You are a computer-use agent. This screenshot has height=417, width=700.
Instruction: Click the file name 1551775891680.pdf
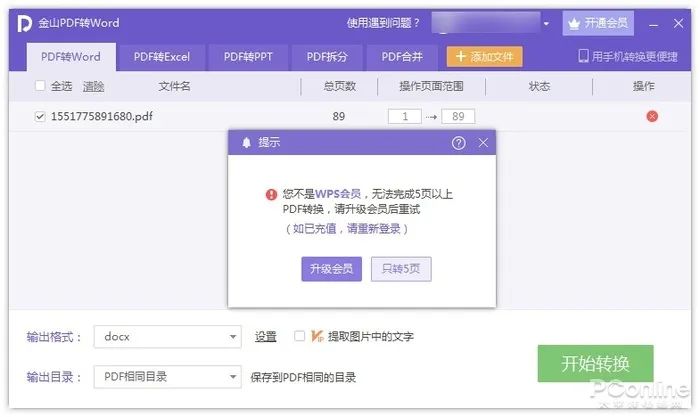coord(102,117)
